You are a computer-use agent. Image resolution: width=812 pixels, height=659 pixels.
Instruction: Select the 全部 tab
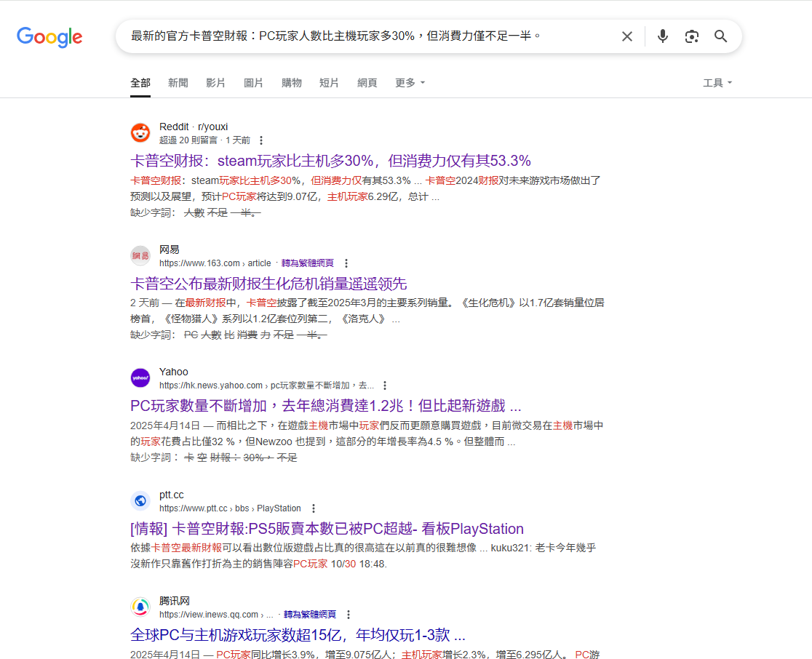coord(140,83)
